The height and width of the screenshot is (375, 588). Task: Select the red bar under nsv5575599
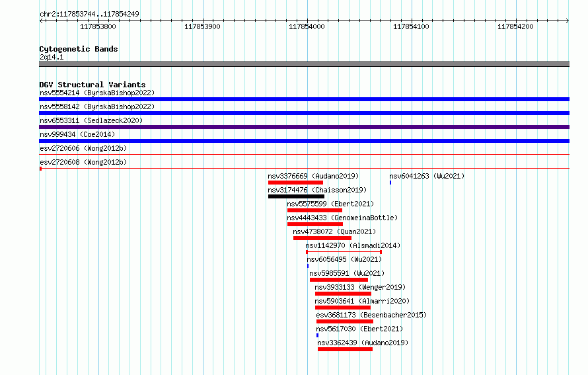[x=314, y=210]
